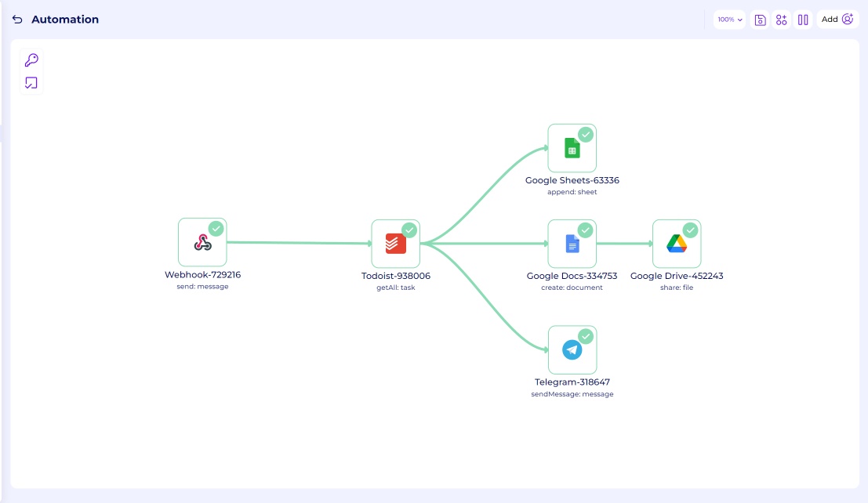Image resolution: width=868 pixels, height=503 pixels.
Task: Open the add apps grid icon
Action: coord(781,20)
